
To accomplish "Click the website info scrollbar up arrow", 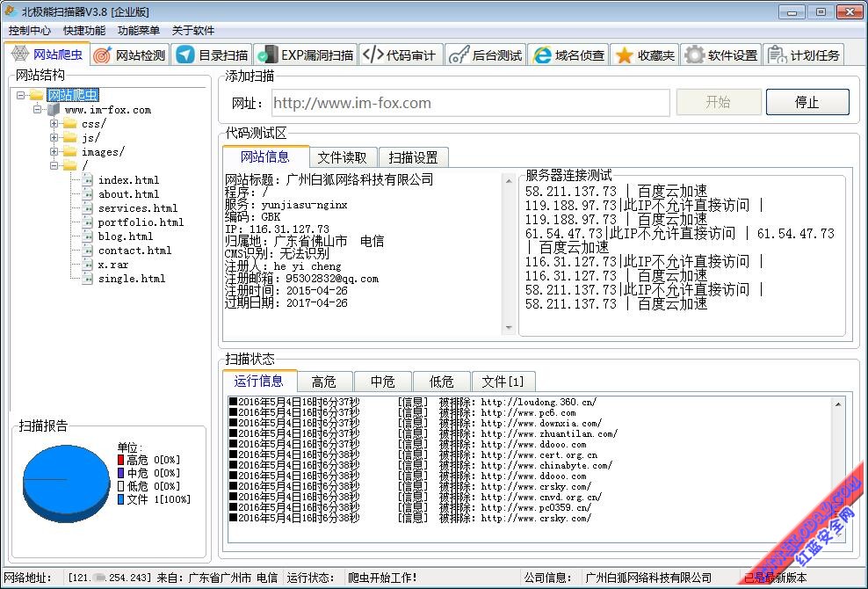I will (x=509, y=180).
